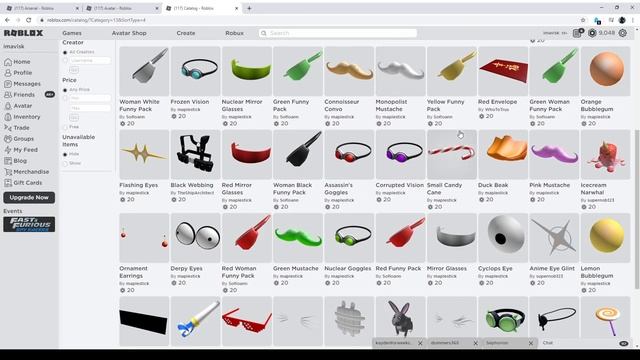Open Robux balance icon
640x360 pixels.
click(x=592, y=33)
